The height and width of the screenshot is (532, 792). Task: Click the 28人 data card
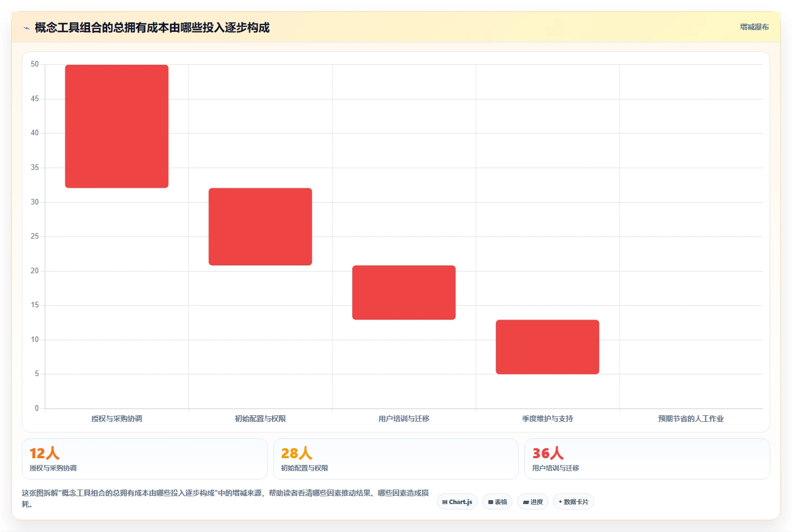click(x=396, y=459)
